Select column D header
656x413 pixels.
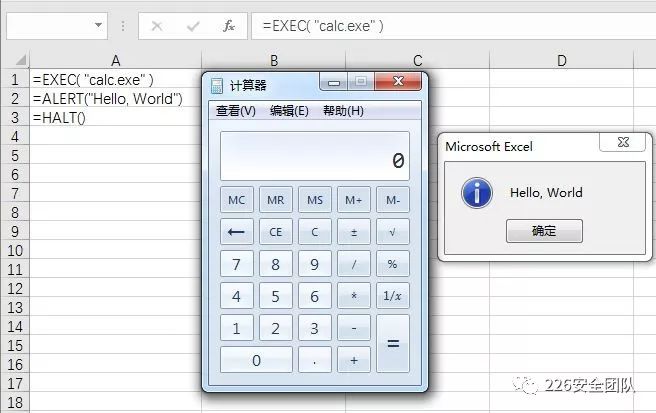click(561, 60)
